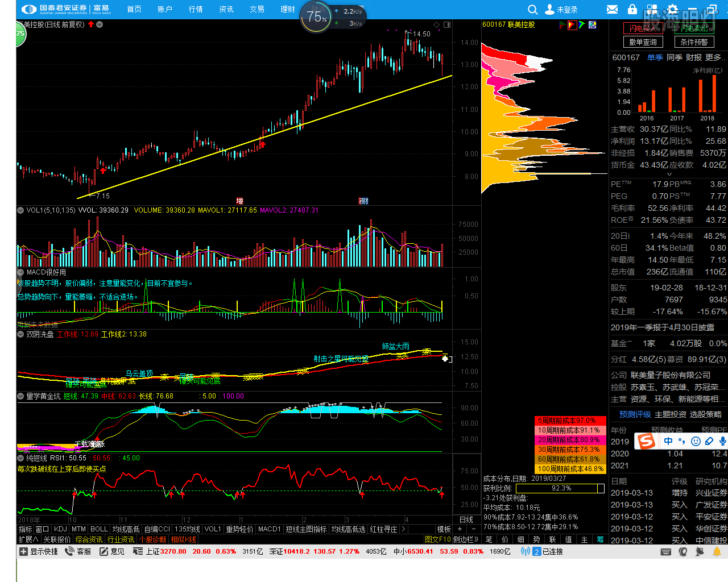Click the blue chart-settings icon next to 联美控股

(x=592, y=25)
